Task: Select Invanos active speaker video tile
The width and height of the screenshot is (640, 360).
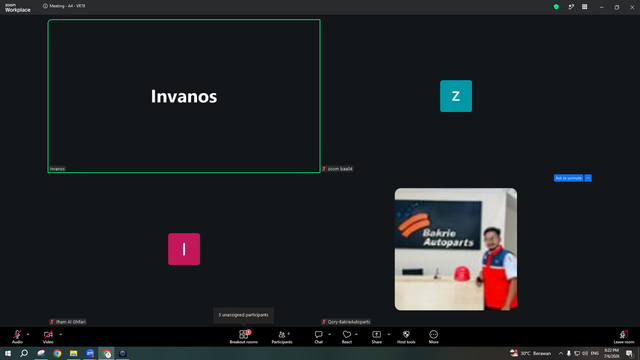Action: (x=184, y=96)
